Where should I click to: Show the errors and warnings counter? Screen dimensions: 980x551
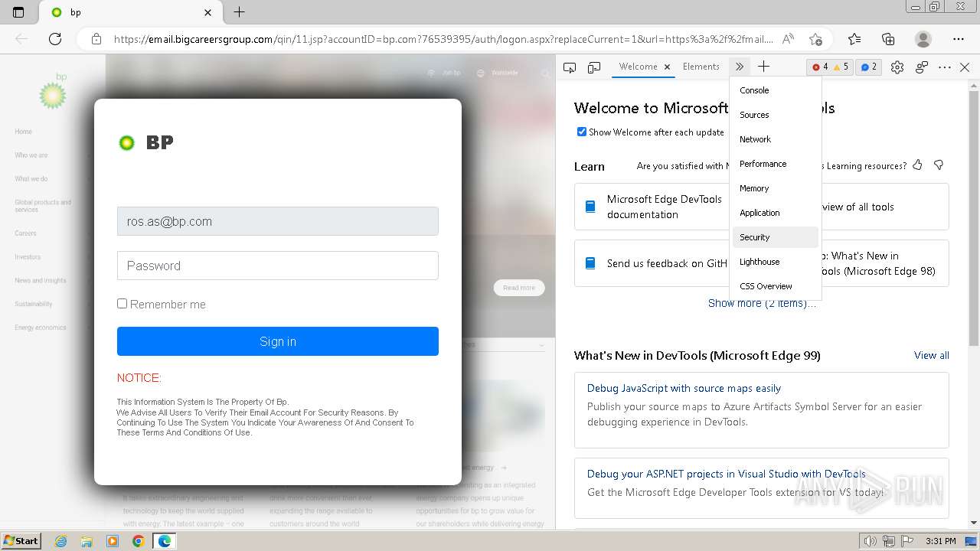coord(830,67)
